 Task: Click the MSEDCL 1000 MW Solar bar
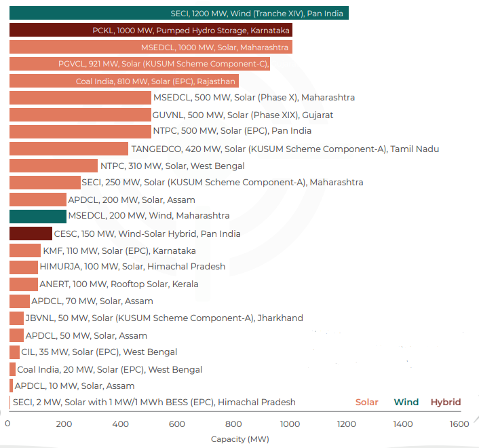pos(151,48)
